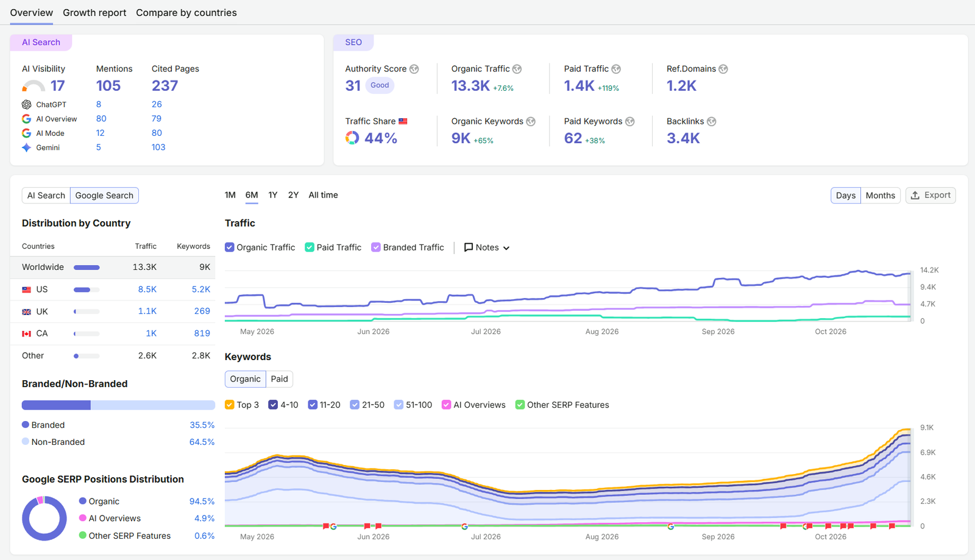Hide the 51-100 positions series
The image size is (975, 560).
tap(399, 405)
